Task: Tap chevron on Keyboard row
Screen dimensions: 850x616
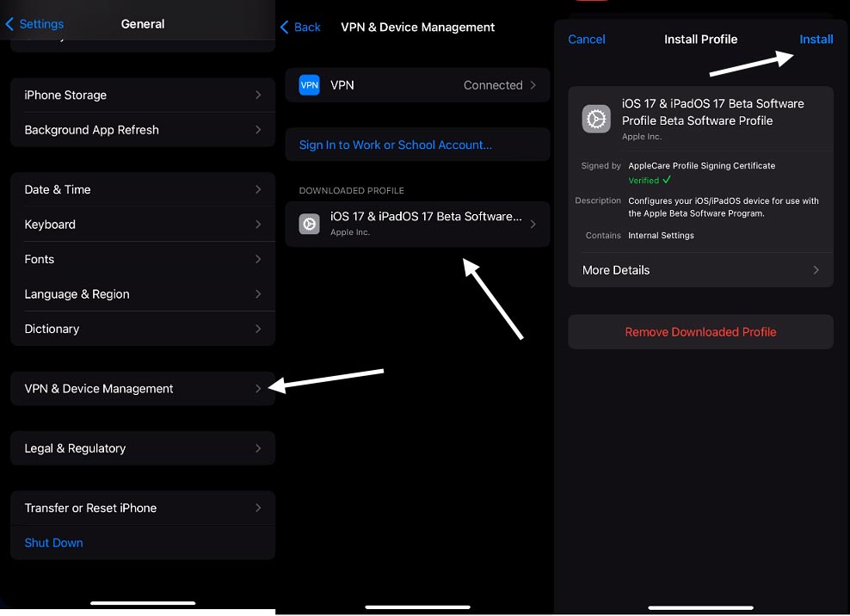Action: pos(258,224)
